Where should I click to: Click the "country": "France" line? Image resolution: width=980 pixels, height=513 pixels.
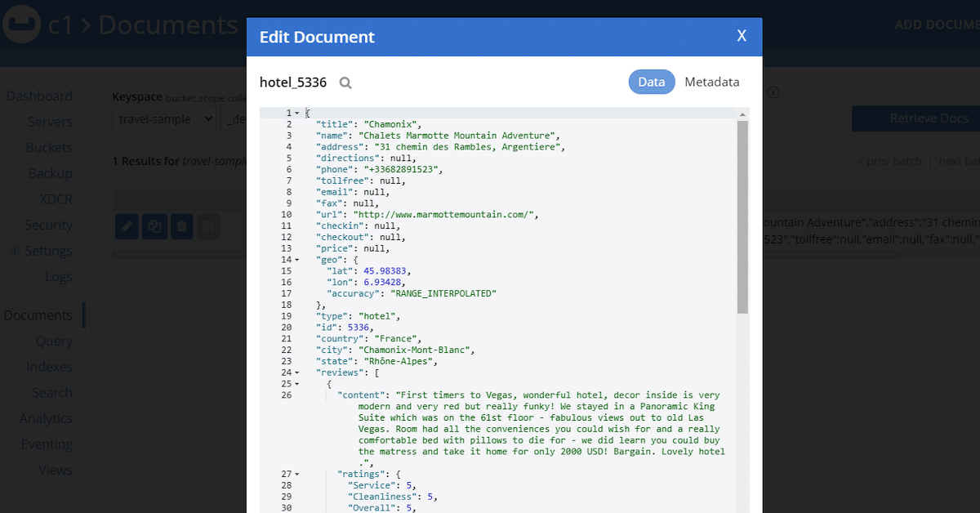tap(368, 339)
